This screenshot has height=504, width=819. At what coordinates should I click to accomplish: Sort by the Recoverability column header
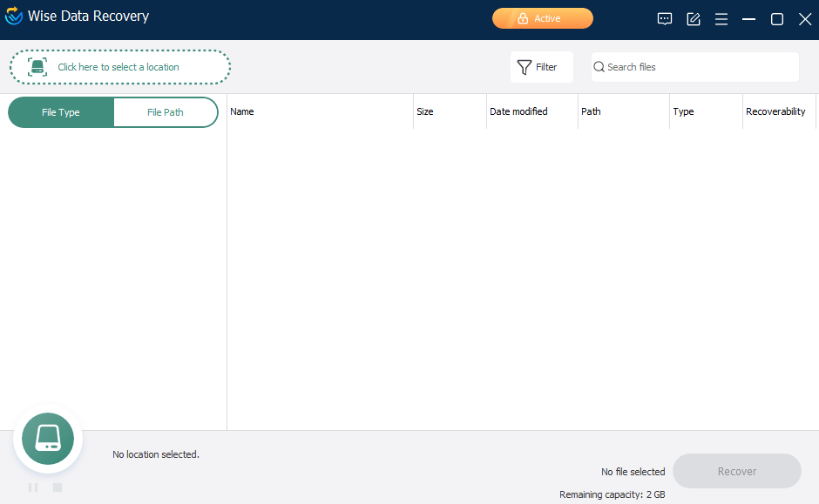click(779, 111)
